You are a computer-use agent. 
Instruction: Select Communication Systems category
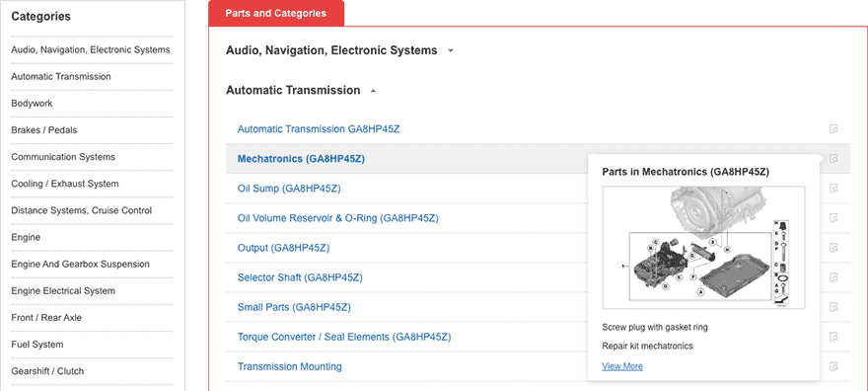(63, 157)
